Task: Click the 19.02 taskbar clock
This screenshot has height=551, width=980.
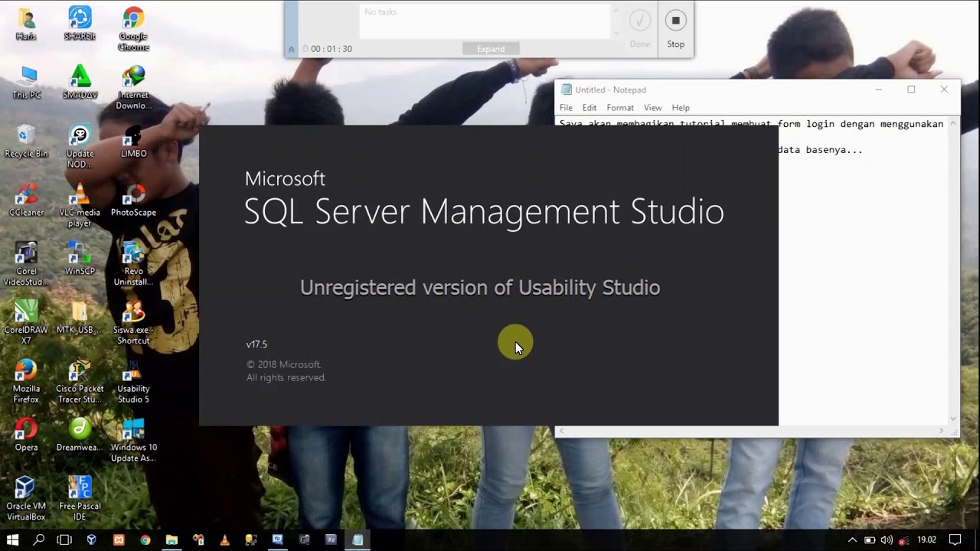Action: 926,540
